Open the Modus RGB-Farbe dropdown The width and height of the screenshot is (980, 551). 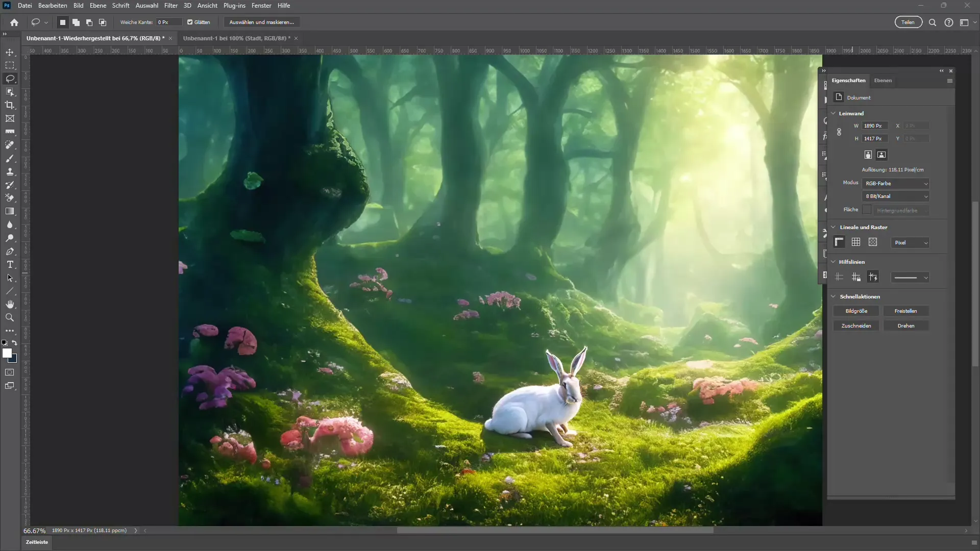[x=896, y=184]
